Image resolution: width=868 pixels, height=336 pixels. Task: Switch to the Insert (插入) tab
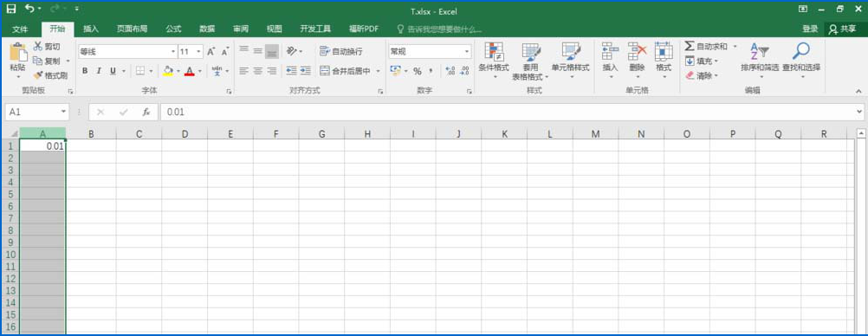click(91, 29)
